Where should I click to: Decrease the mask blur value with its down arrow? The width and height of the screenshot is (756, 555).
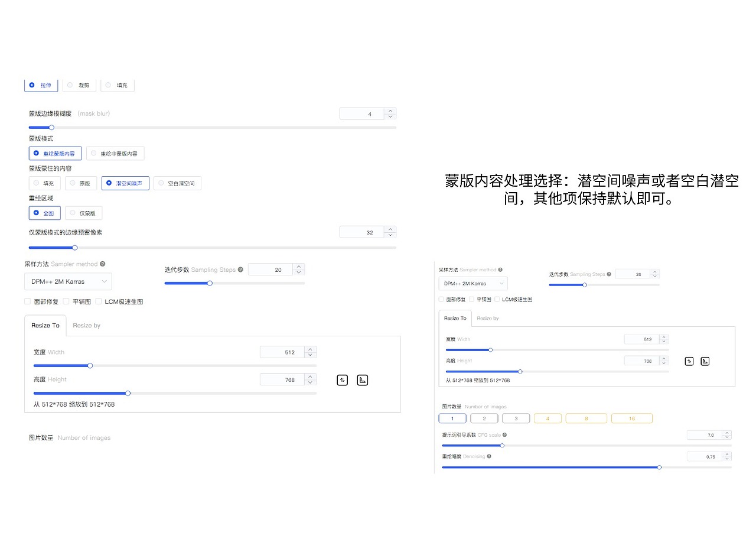click(x=390, y=116)
